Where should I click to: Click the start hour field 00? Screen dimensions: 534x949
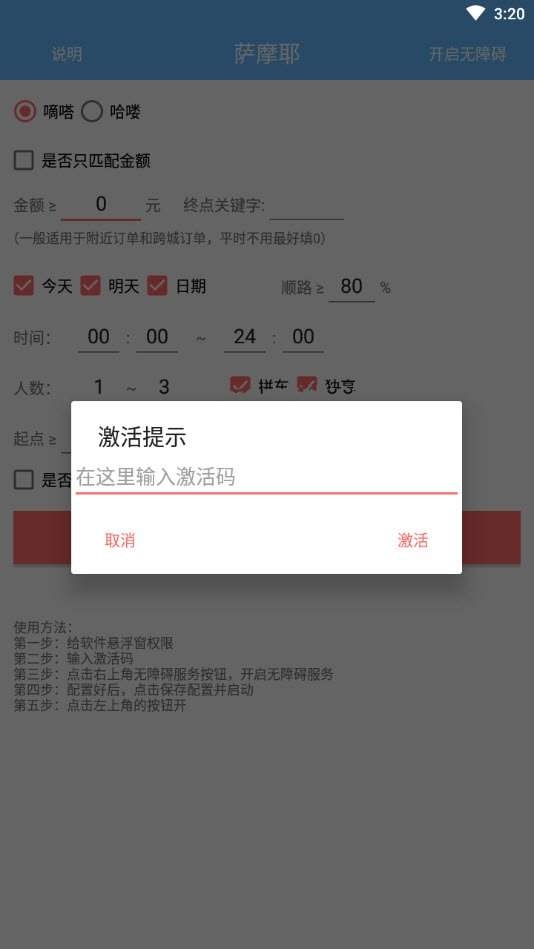tap(99, 337)
